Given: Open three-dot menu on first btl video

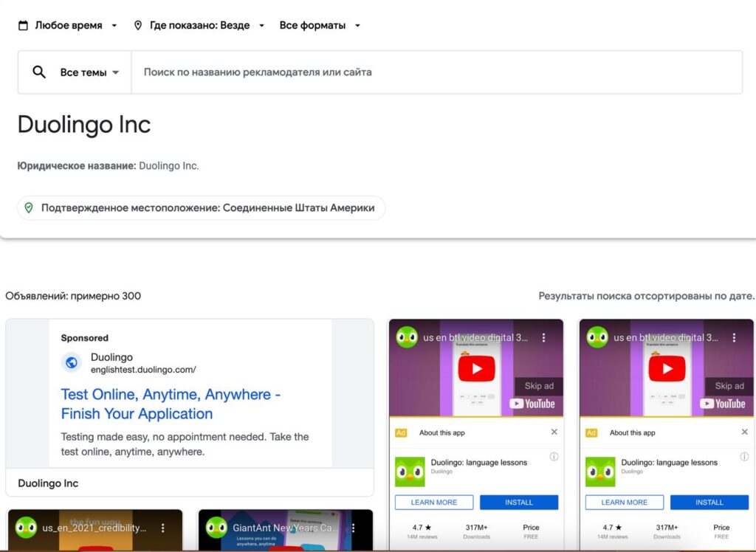Looking at the screenshot, I should pos(544,338).
